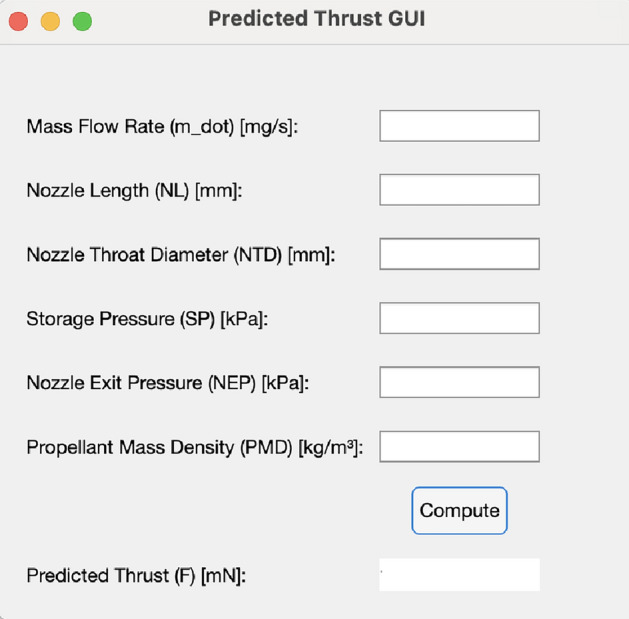This screenshot has width=629, height=619.
Task: Click the Propellant Mass Density entry field
Action: 459,446
